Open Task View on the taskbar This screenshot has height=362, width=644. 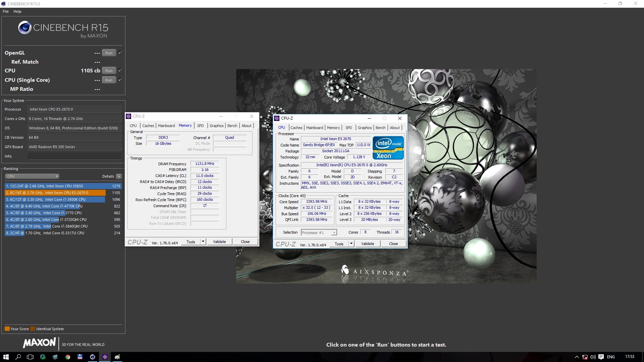(30, 357)
